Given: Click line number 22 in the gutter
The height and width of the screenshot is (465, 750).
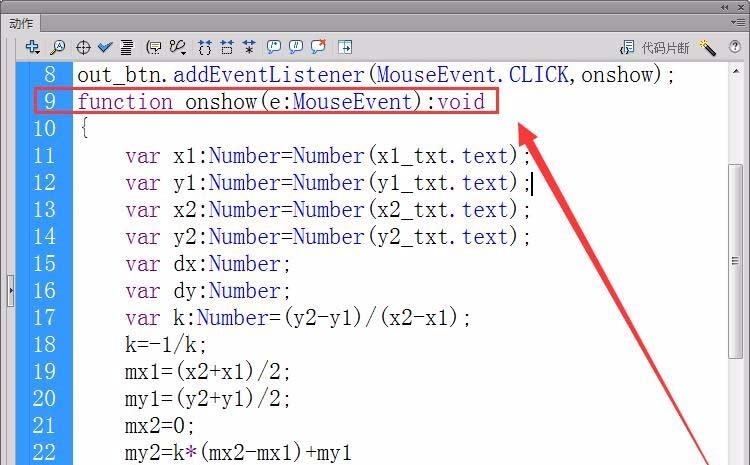Looking at the screenshot, I should click(44, 452).
